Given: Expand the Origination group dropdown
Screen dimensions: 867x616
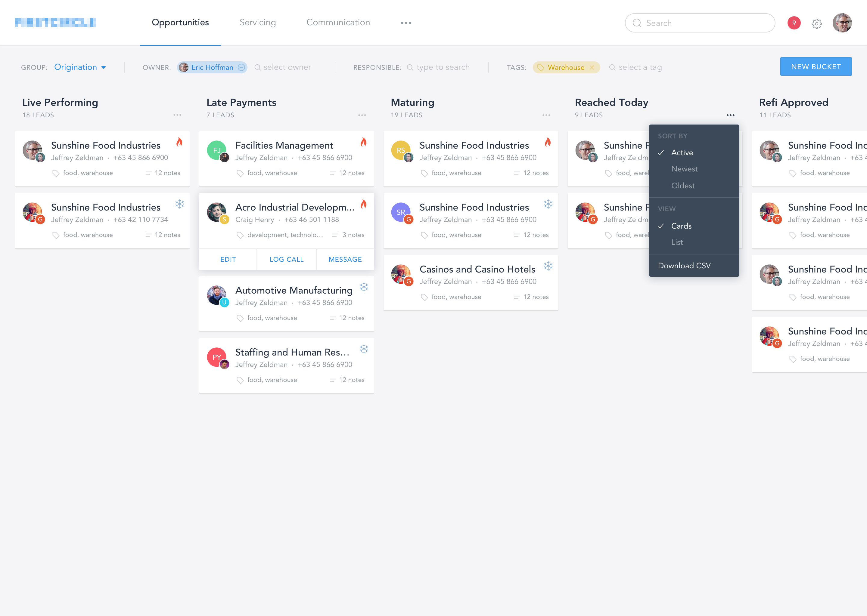Looking at the screenshot, I should click(x=81, y=67).
